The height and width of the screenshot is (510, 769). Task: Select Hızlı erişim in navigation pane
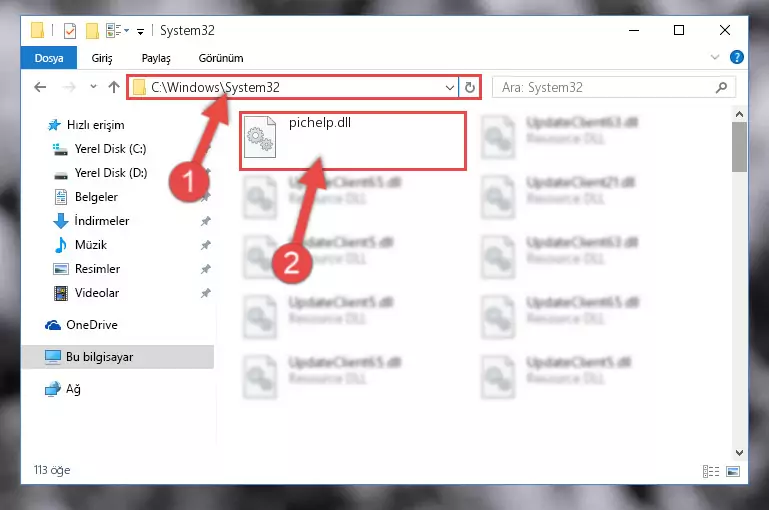[96, 125]
